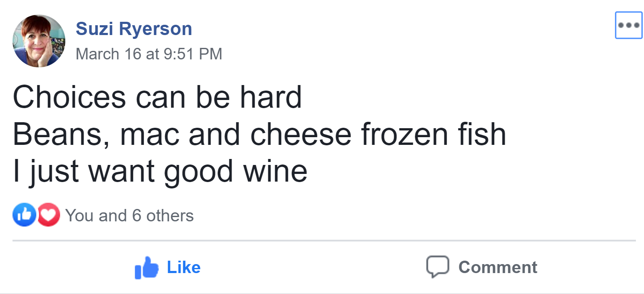Open the Suzi Ryerson name link
Screen dimensions: 644x294
pos(134,29)
